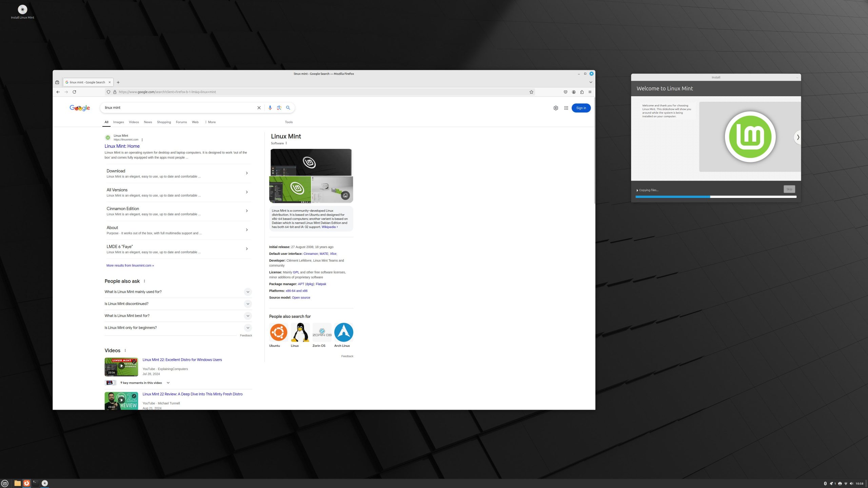868x488 pixels.
Task: Switch to the Videos search tab
Action: tap(134, 122)
